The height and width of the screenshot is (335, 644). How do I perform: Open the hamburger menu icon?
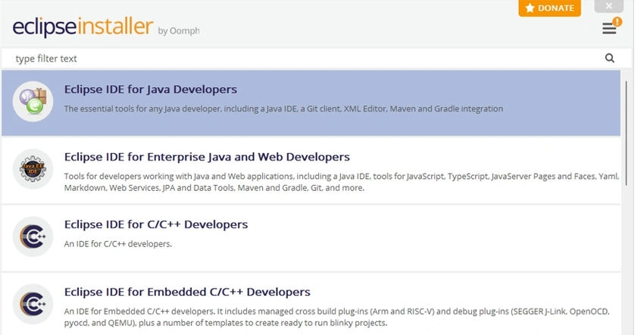(x=608, y=28)
